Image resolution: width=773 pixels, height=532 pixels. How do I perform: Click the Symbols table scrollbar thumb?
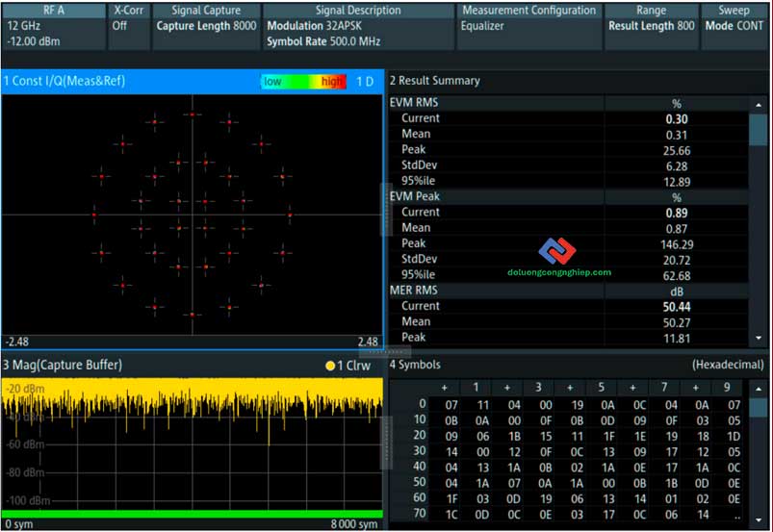tap(758, 408)
